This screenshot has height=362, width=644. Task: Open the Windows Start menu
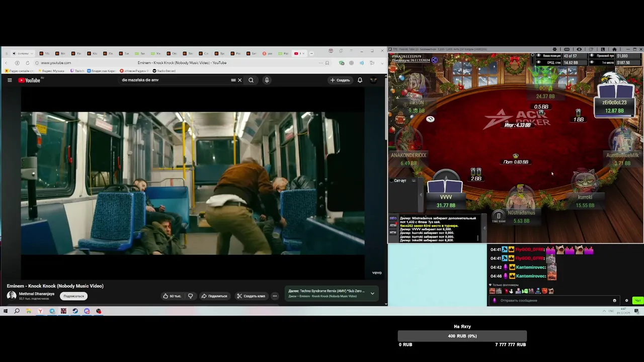(x=5, y=311)
